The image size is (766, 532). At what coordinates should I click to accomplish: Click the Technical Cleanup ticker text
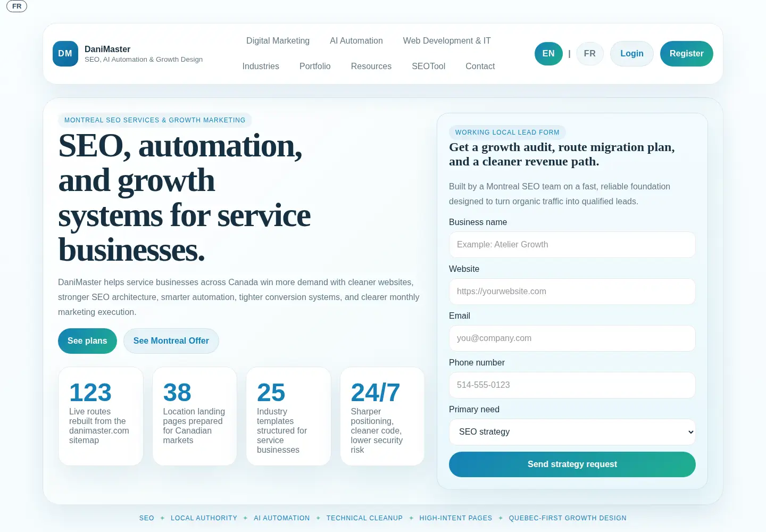point(364,518)
